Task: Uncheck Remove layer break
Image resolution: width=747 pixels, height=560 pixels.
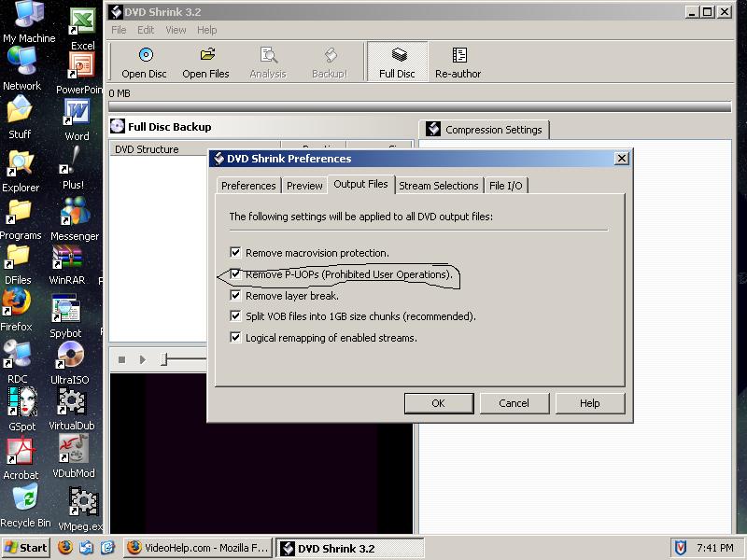Action: tap(235, 295)
